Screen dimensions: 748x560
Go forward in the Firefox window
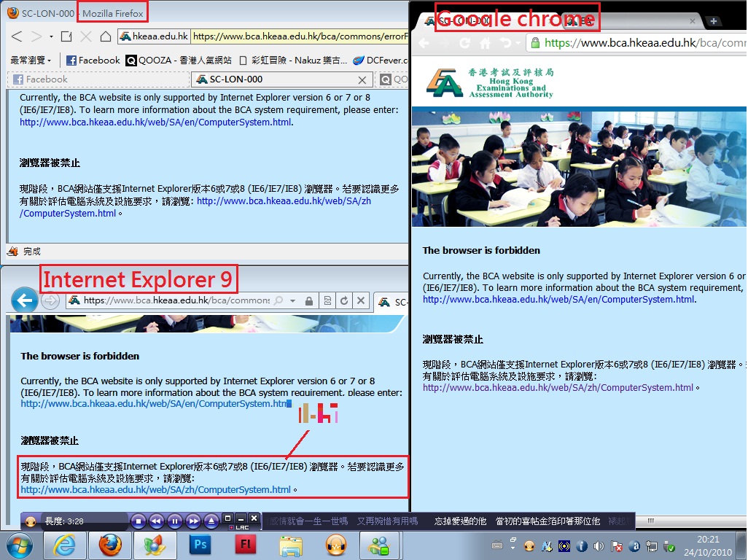36,36
